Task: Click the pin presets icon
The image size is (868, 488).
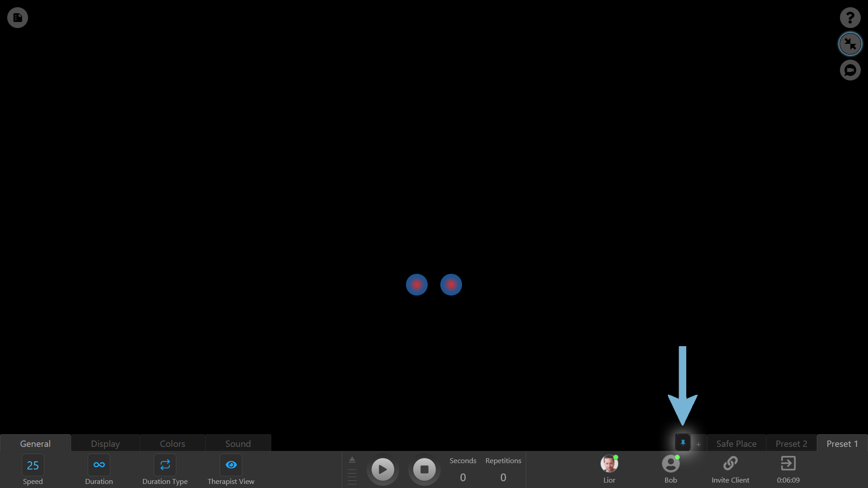Action: [x=683, y=443]
